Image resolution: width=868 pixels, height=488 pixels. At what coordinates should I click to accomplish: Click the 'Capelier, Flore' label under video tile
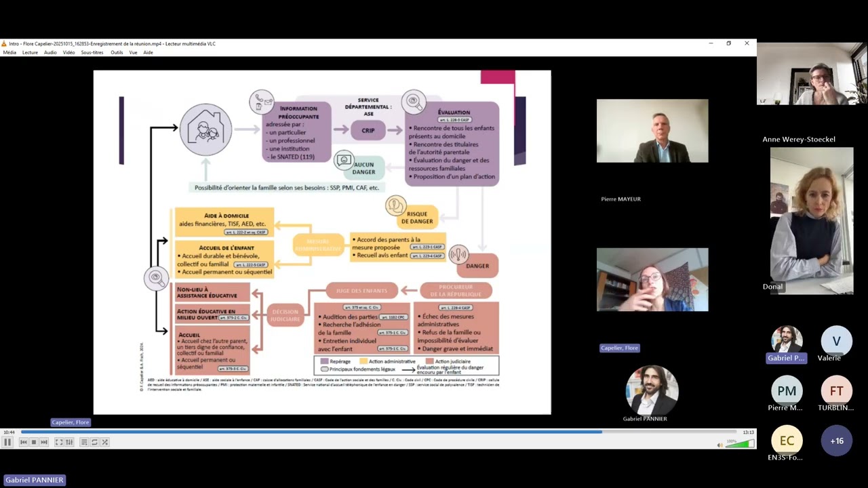click(619, 348)
